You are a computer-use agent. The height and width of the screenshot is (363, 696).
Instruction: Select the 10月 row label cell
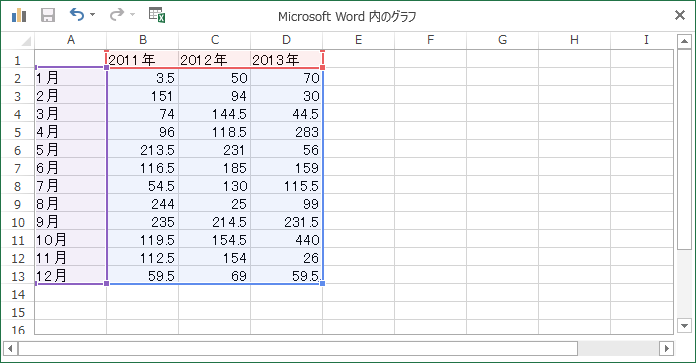70,240
